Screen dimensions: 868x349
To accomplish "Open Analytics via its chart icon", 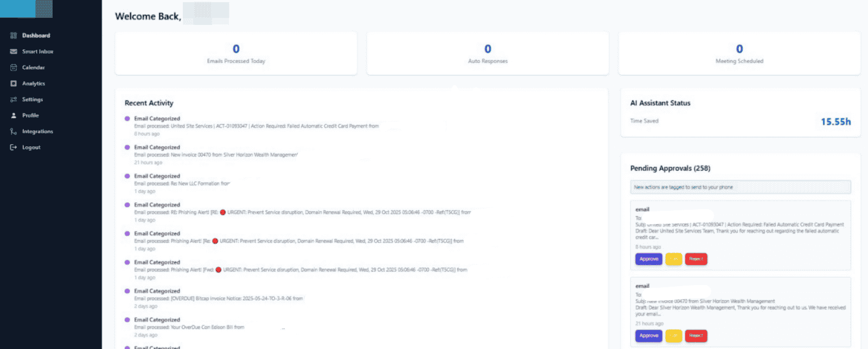I will tap(14, 83).
